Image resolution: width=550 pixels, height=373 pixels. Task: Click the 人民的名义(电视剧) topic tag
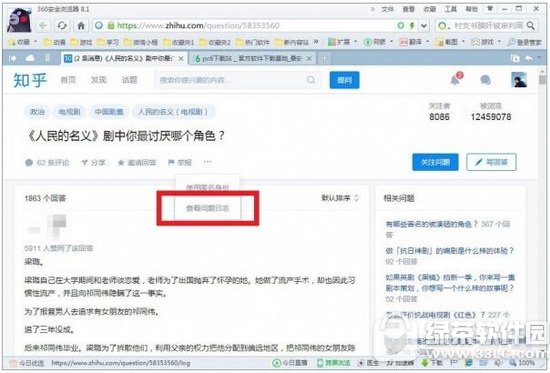(x=173, y=112)
